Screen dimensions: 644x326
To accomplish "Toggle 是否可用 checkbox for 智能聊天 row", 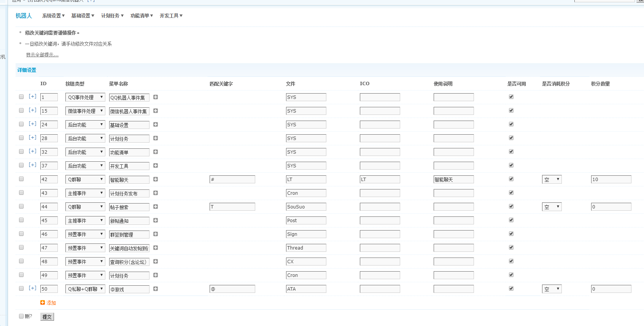I will (x=511, y=179).
